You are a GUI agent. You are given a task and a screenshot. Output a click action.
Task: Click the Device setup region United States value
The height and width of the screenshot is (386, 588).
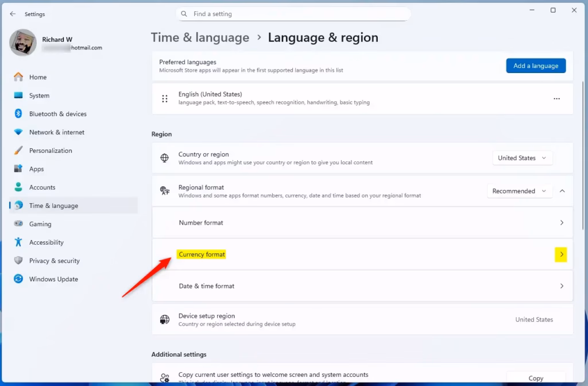tap(534, 319)
